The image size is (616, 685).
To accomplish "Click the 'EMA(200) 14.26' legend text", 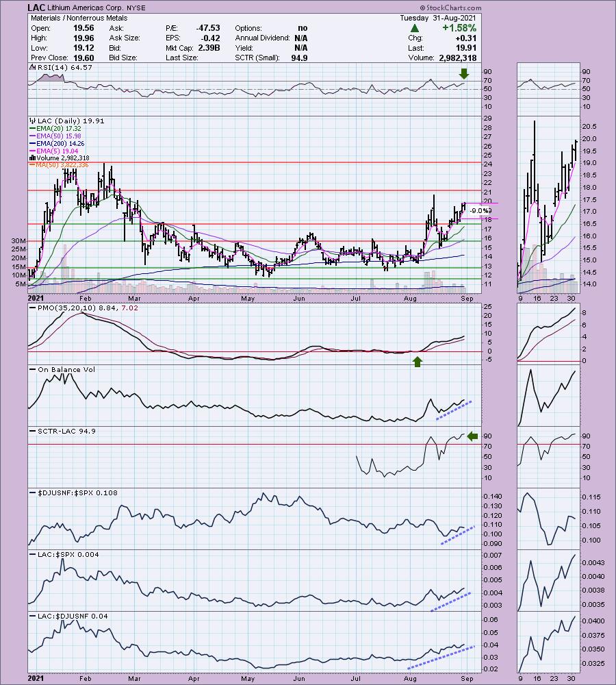I will pyautogui.click(x=60, y=143).
